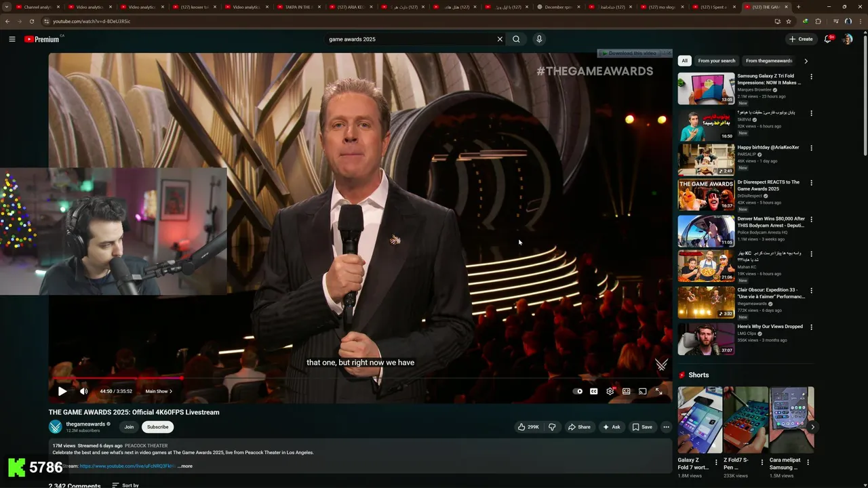Open YouTube notifications bell
868x488 pixels.
(x=828, y=39)
